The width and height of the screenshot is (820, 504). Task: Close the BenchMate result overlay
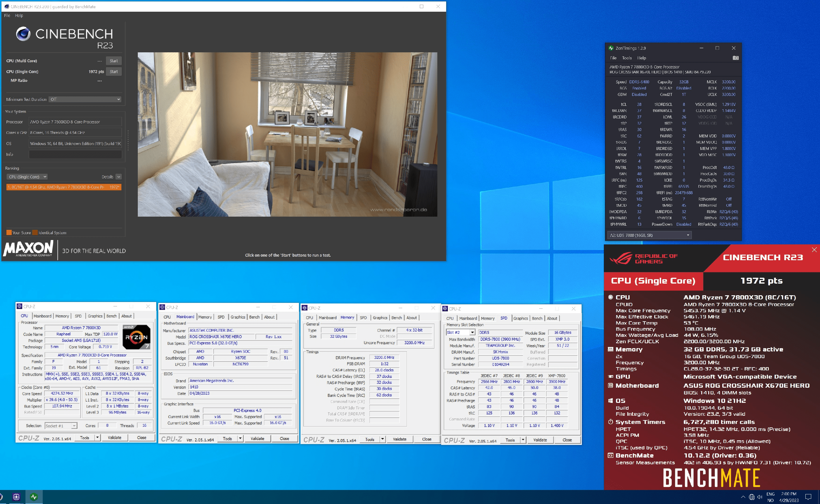tap(814, 250)
